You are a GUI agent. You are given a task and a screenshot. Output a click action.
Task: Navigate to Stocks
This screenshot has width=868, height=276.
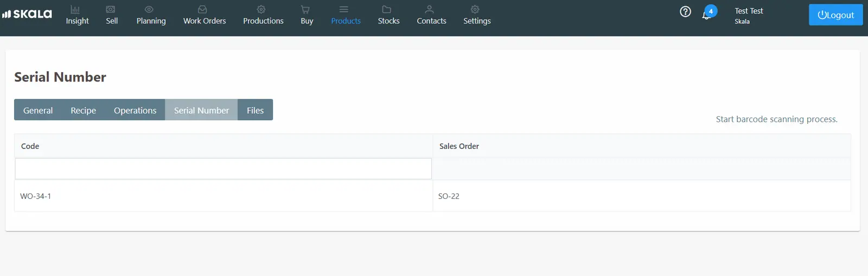tap(389, 21)
